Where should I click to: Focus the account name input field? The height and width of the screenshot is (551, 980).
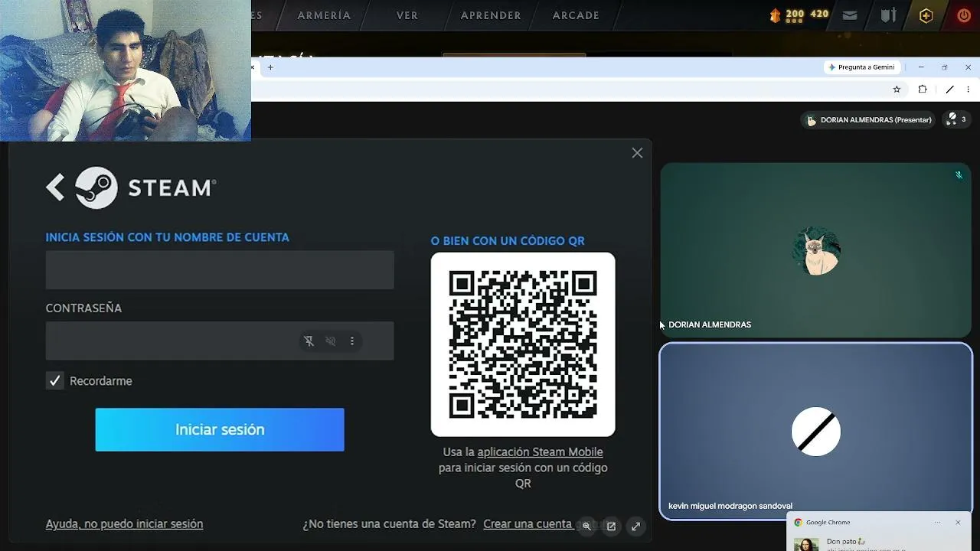[x=220, y=269]
